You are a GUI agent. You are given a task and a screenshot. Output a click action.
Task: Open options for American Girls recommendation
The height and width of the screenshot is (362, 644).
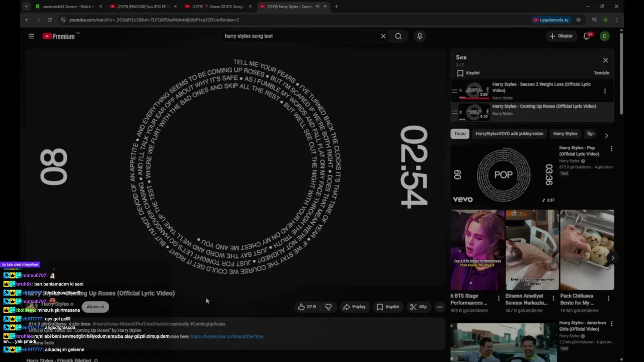pos(611,324)
